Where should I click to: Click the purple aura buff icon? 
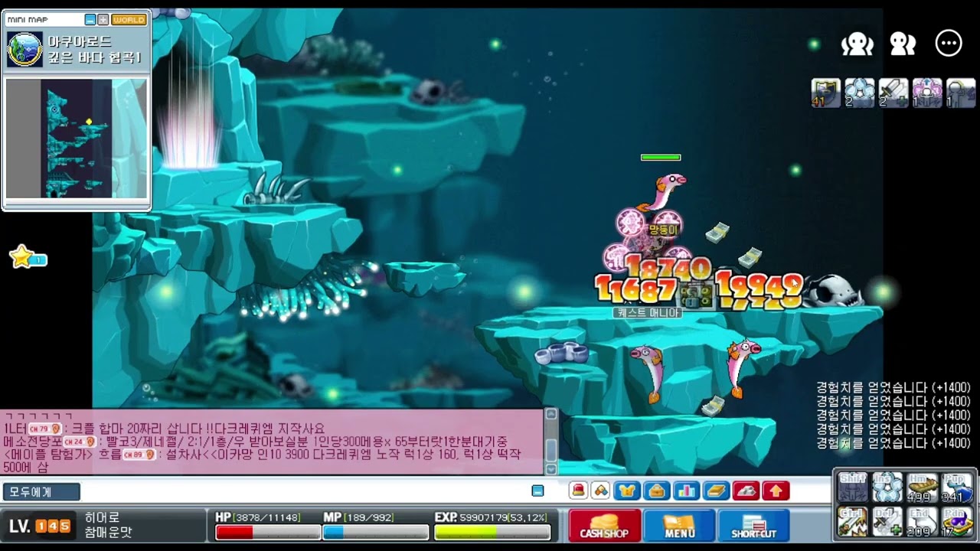pos(927,93)
